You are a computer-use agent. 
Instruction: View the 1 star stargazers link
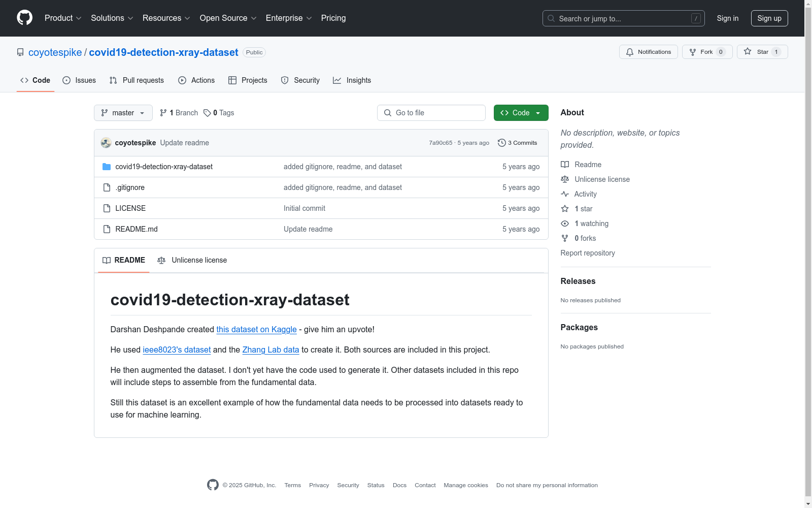[577, 209]
